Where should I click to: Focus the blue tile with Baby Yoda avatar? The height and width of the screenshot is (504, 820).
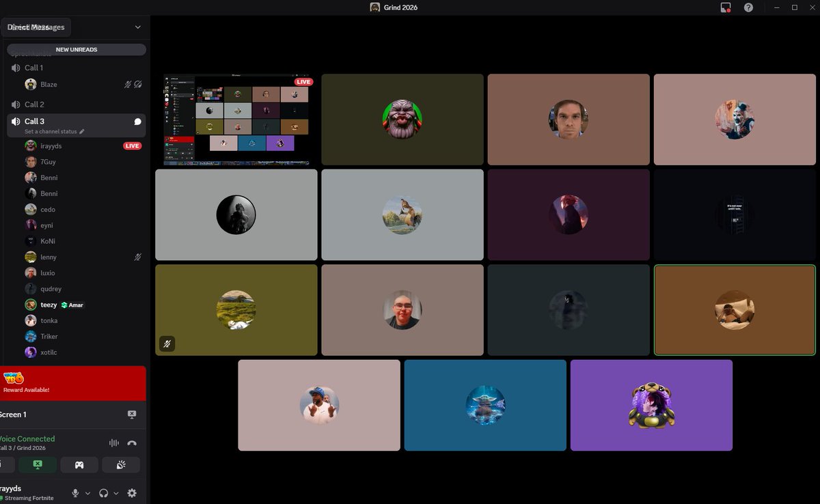pyautogui.click(x=485, y=405)
